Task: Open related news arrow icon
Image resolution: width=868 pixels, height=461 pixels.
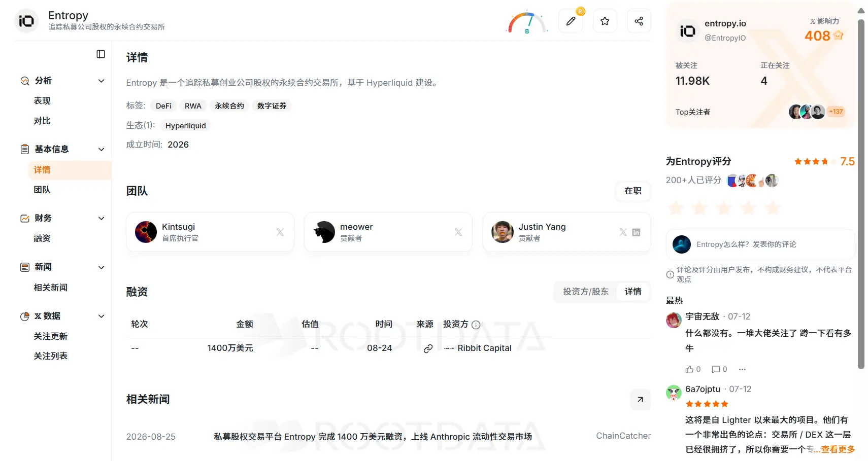Action: click(640, 400)
